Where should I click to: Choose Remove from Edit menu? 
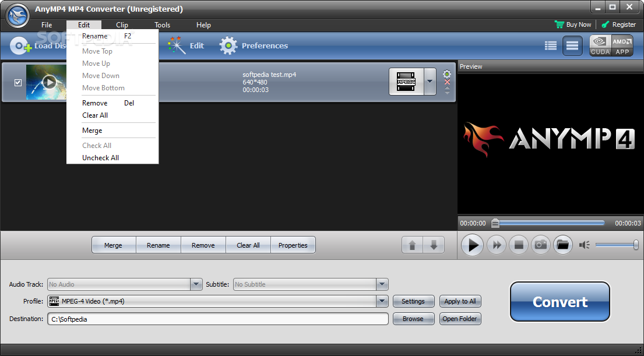112,103
